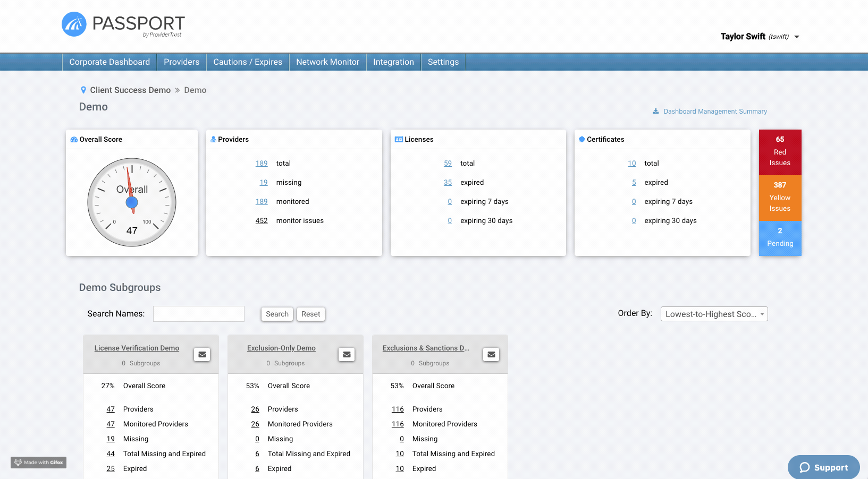Click the 189 monitored providers count
The height and width of the screenshot is (479, 868).
262,202
